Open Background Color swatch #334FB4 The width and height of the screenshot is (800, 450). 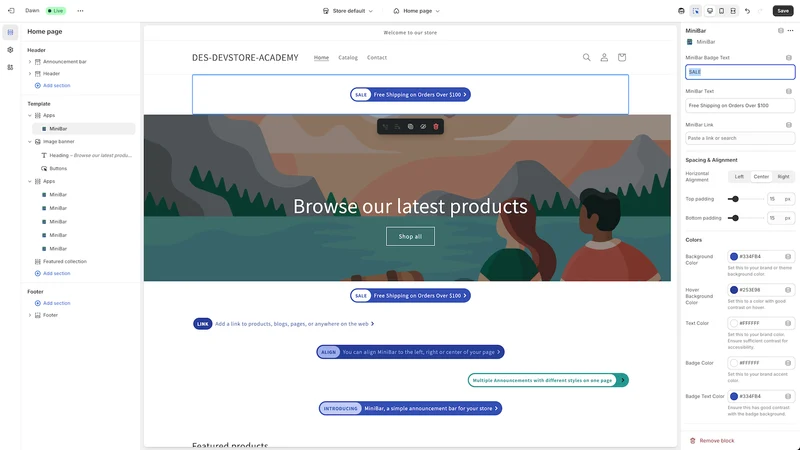coord(734,257)
